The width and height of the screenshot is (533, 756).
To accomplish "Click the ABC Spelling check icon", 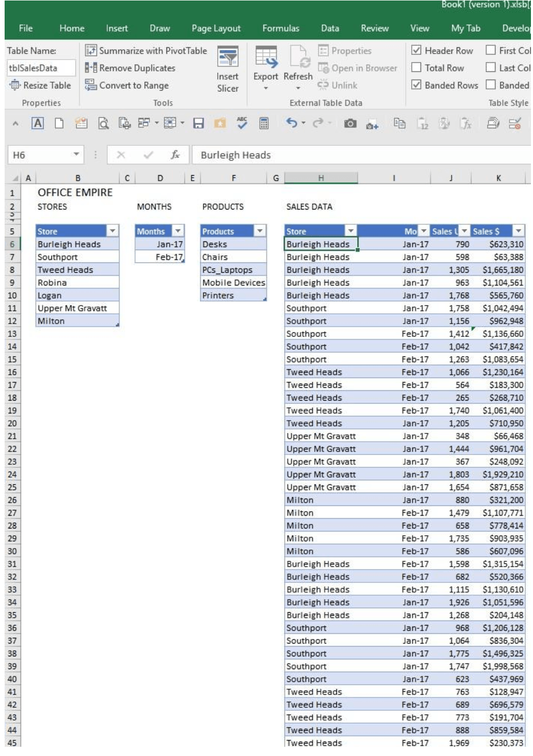I will 242,122.
